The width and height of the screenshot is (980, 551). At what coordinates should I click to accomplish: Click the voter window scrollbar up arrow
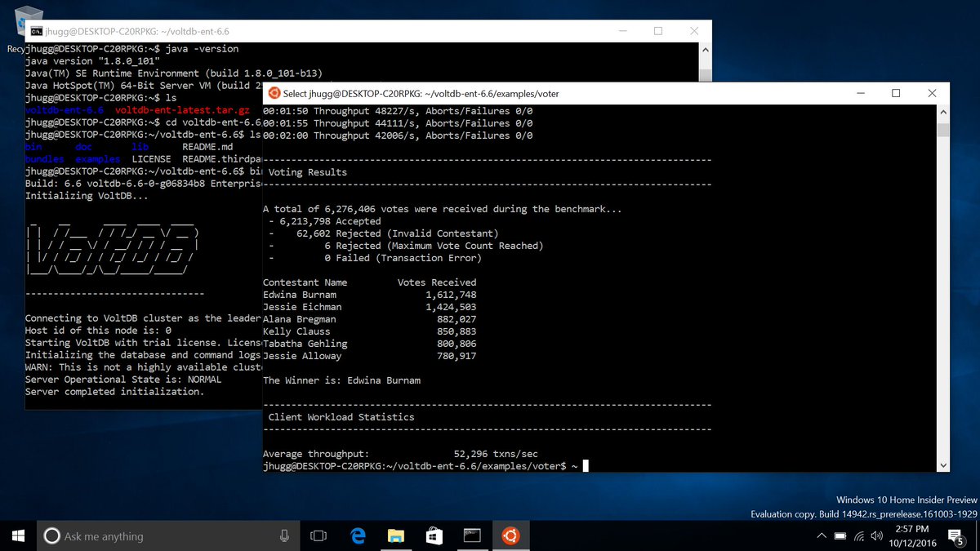943,112
